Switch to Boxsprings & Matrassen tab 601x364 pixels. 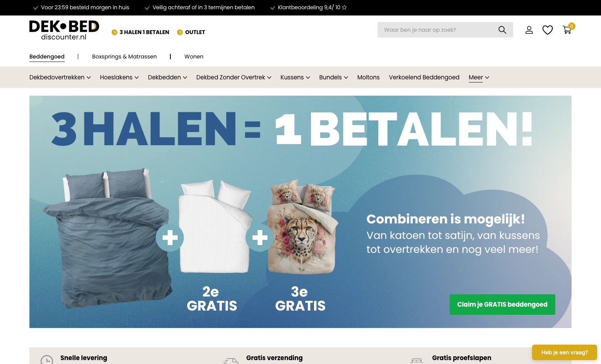click(124, 57)
